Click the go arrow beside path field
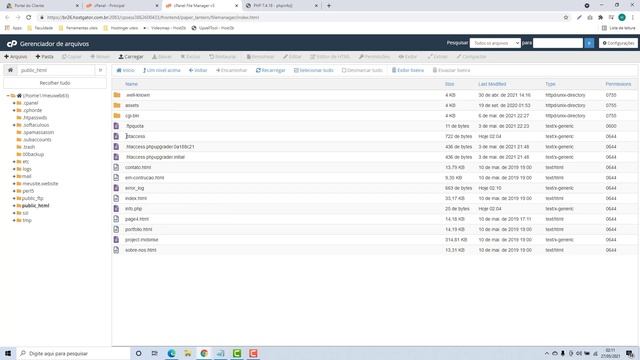The height and width of the screenshot is (360, 640). click(x=100, y=70)
